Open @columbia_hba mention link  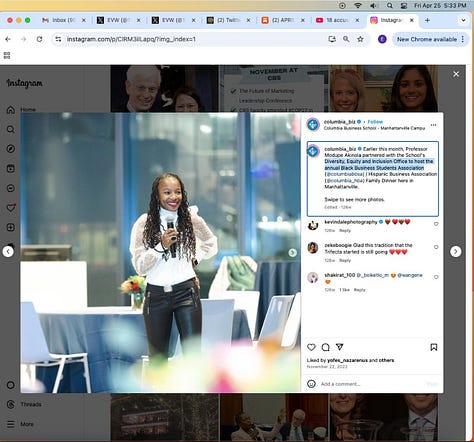click(x=345, y=180)
